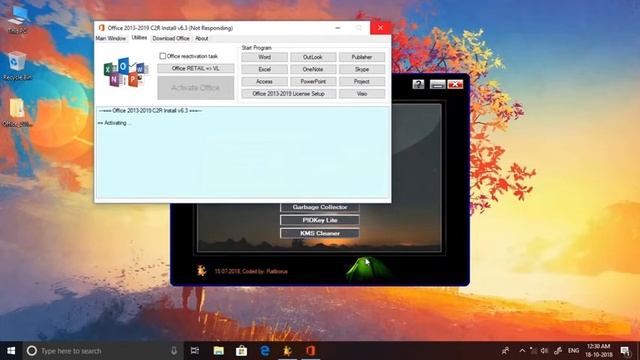The height and width of the screenshot is (360, 640).
Task: Click the Cortana search circle icon
Action: click(32, 351)
